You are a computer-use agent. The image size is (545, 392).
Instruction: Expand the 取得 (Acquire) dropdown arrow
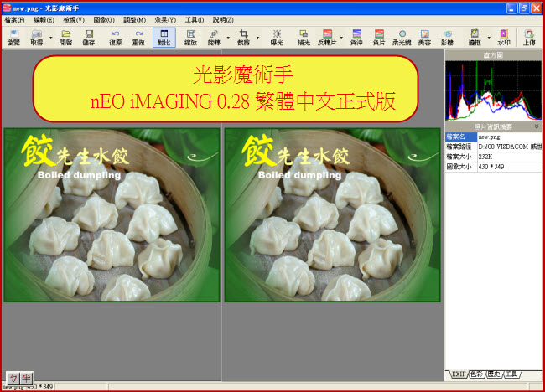[49, 37]
